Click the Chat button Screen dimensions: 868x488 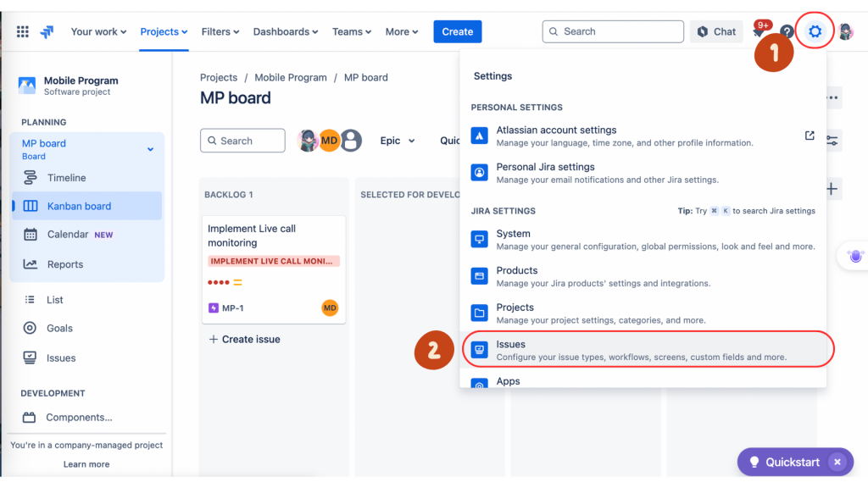tap(716, 31)
